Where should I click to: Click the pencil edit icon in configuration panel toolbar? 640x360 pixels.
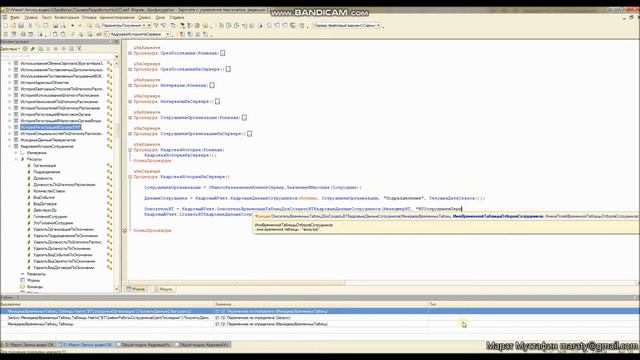(x=33, y=49)
